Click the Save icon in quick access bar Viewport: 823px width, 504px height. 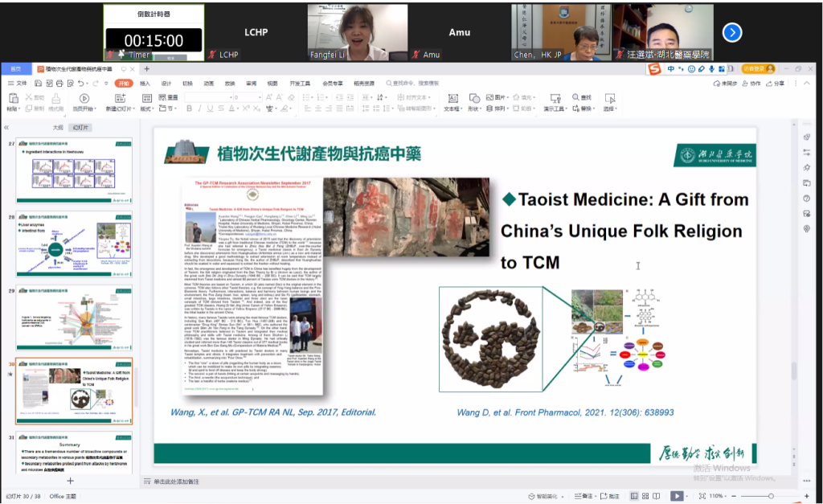[39, 84]
